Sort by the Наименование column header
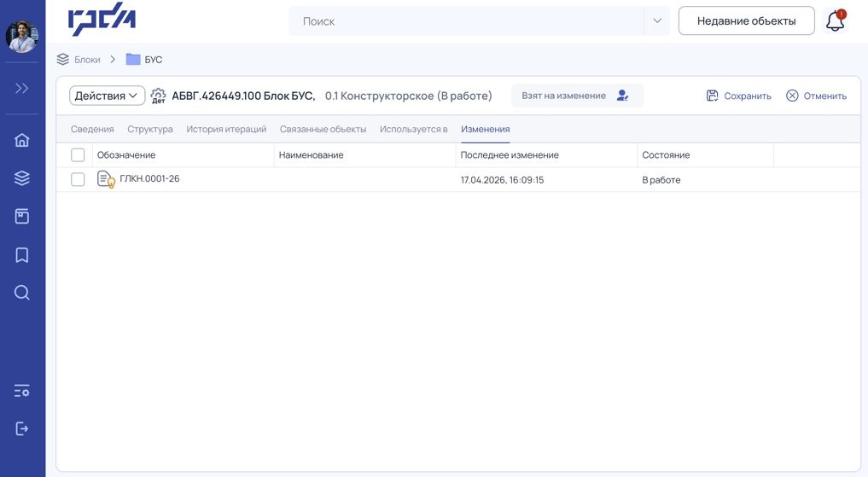The image size is (868, 477). (312, 155)
